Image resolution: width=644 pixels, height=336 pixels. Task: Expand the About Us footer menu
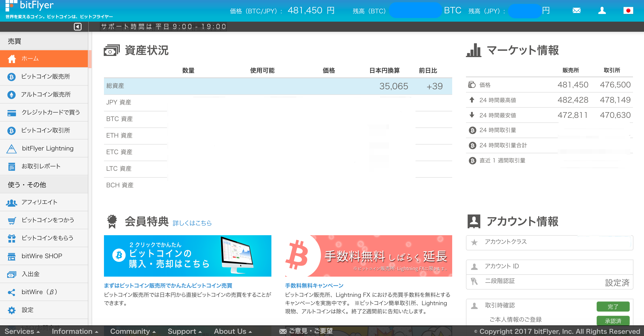(233, 331)
